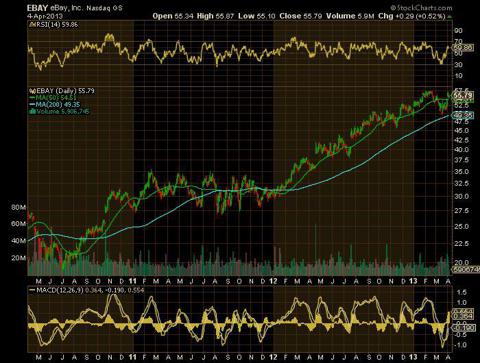Screen dimensions: 480x363
Task: Click the -1.0 level on MACD axis
Action: pyautogui.click(x=460, y=345)
